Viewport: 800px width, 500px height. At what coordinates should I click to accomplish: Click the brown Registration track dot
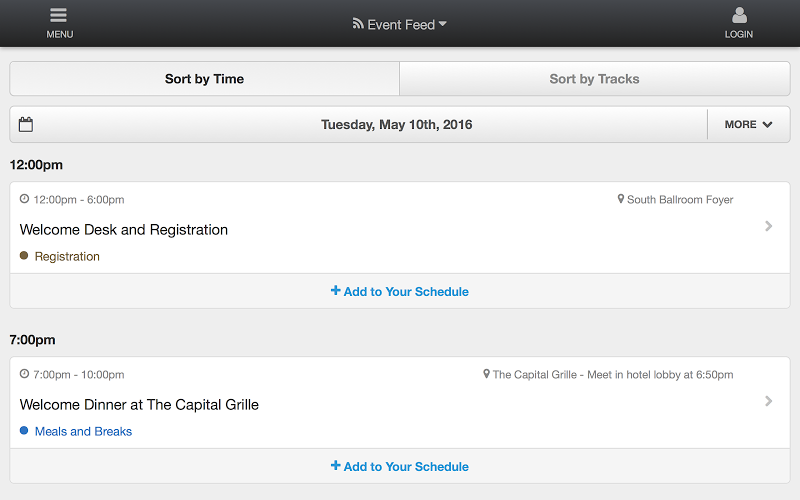click(24, 256)
